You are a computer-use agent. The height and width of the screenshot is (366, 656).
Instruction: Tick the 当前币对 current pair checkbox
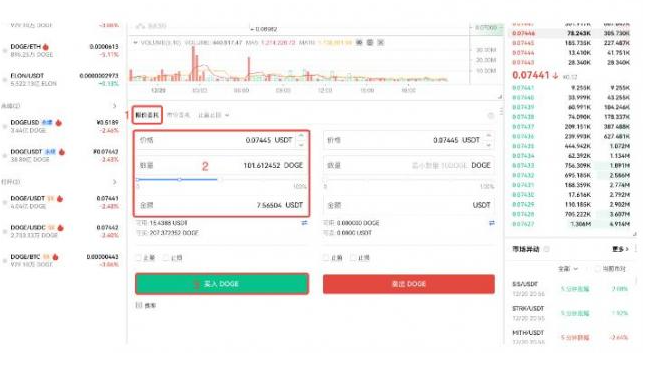pyautogui.click(x=597, y=269)
